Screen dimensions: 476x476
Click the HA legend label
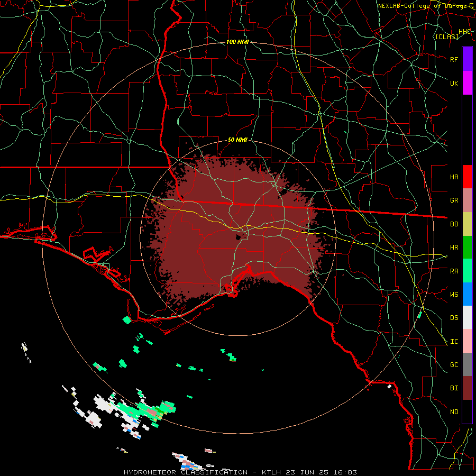(x=454, y=177)
